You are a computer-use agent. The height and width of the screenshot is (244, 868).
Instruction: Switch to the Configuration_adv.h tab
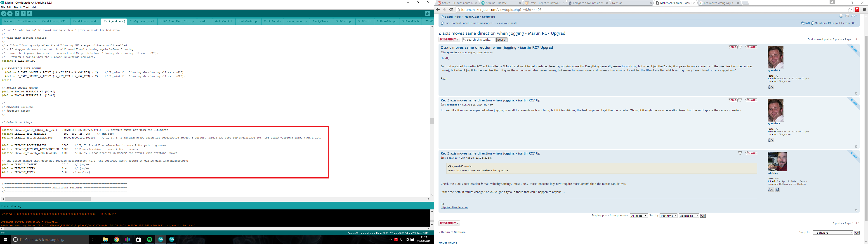point(142,21)
